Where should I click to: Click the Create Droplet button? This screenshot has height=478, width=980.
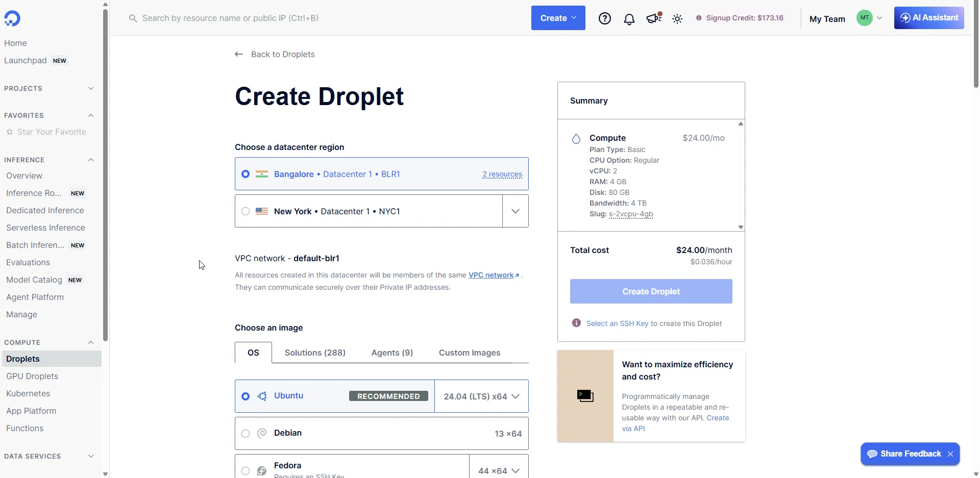651,291
